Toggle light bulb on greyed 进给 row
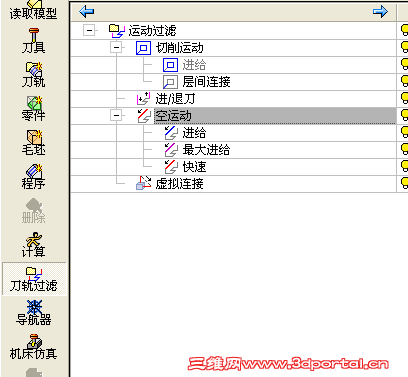 (x=404, y=64)
